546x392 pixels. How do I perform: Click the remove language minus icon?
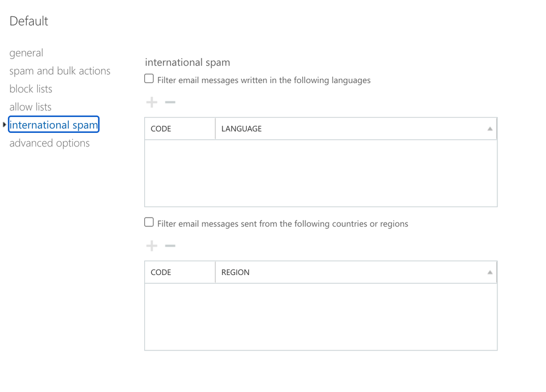point(170,102)
